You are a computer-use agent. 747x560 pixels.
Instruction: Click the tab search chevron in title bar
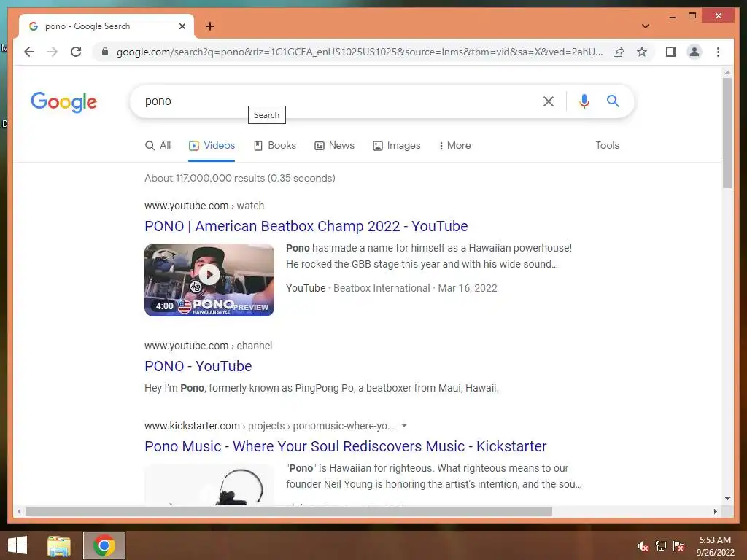pyautogui.click(x=645, y=26)
